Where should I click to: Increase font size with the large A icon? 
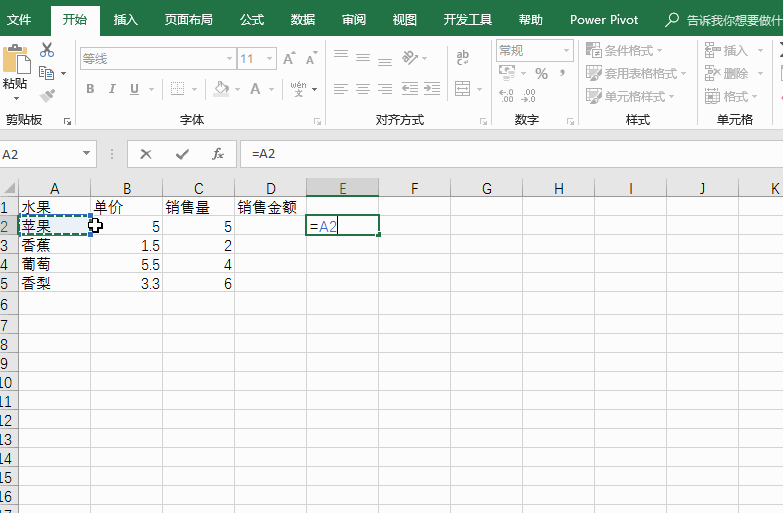289,58
